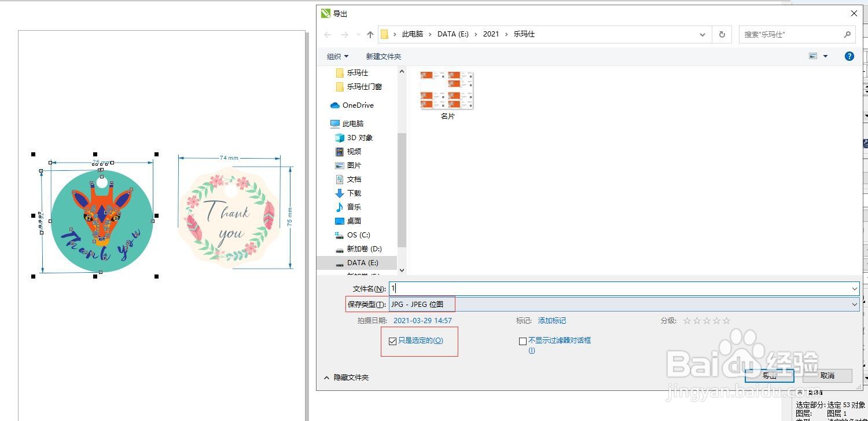Open the help icon in export dialog
This screenshot has height=421, width=868.
pos(849,56)
